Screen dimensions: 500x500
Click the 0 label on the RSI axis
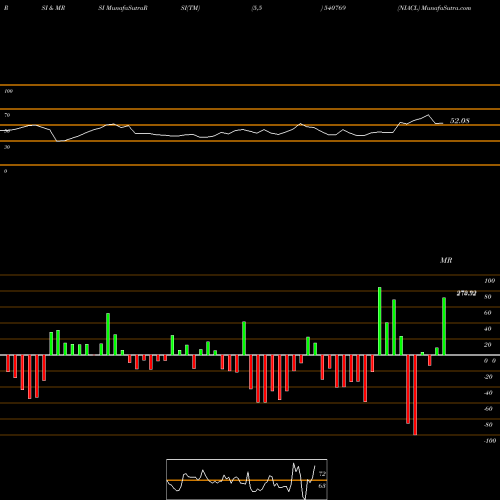tap(6, 171)
